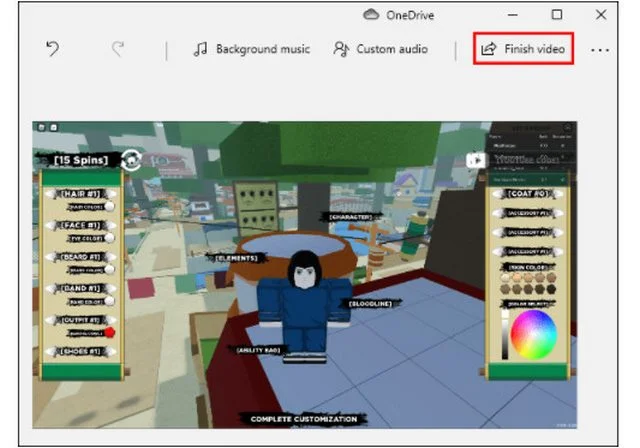Click the Finish video button
Viewport: 640px width, 448px height.
[523, 49]
